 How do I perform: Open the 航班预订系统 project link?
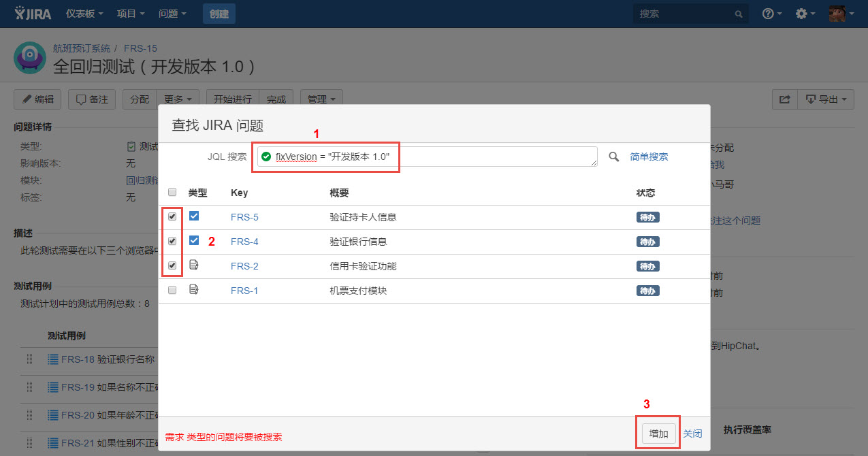[x=82, y=48]
